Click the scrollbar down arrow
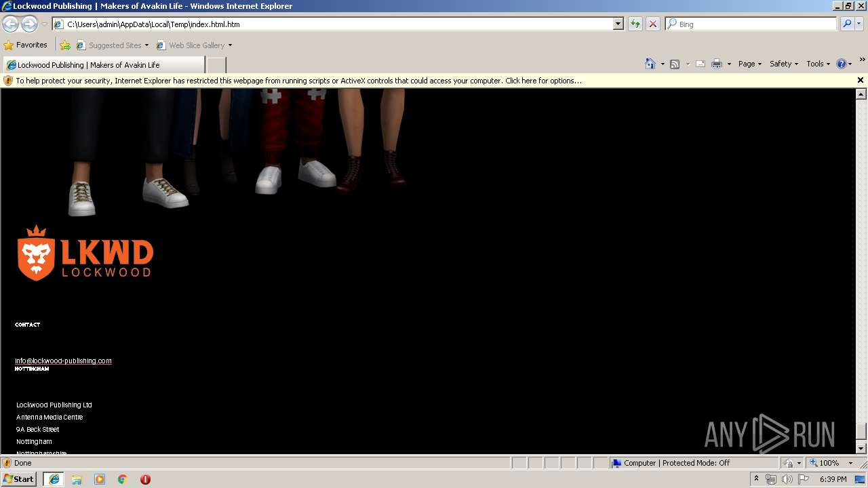 [861, 448]
